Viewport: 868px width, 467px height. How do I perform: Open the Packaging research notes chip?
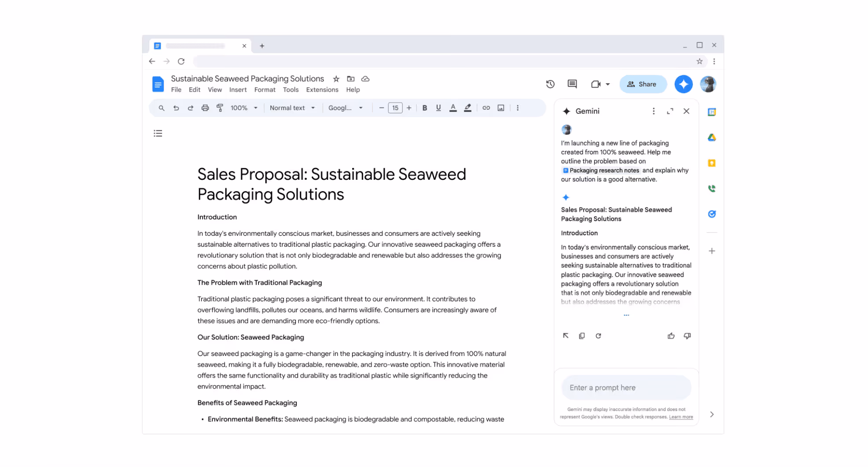pos(601,170)
